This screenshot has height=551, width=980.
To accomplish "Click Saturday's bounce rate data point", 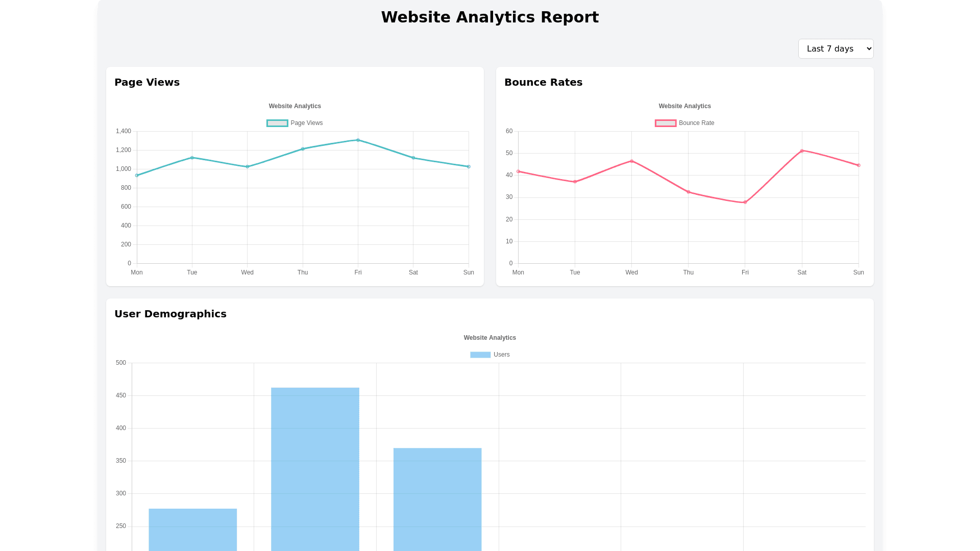I will 802,151.
